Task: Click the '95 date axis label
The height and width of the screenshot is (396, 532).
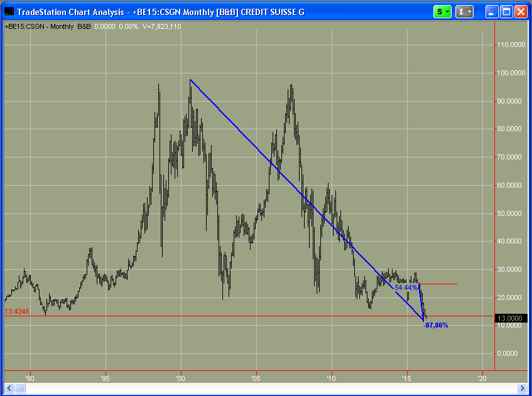Action: click(106, 378)
